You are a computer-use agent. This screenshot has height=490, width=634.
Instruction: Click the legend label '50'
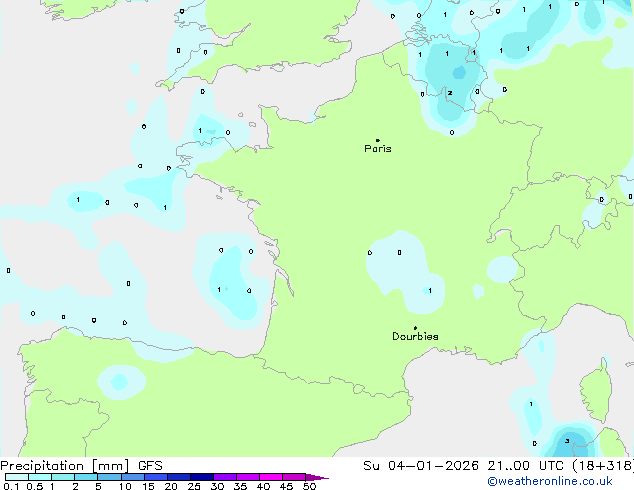point(310,486)
